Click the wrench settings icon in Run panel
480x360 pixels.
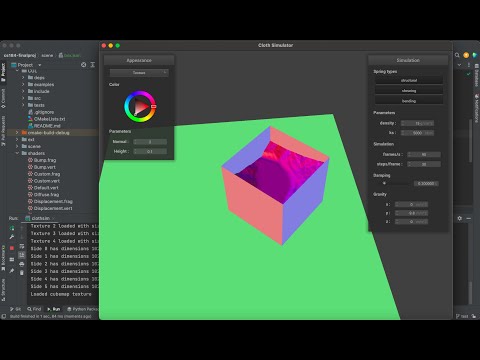[12, 237]
